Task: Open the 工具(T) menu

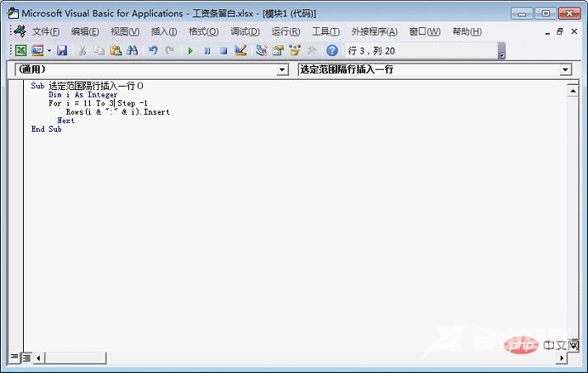Action: pos(325,31)
